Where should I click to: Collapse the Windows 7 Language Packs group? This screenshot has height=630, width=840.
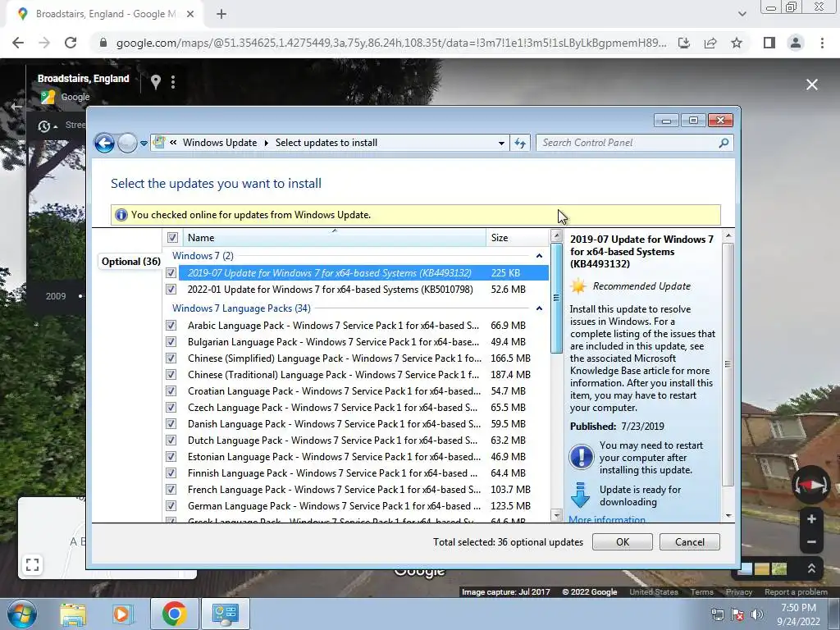[539, 308]
